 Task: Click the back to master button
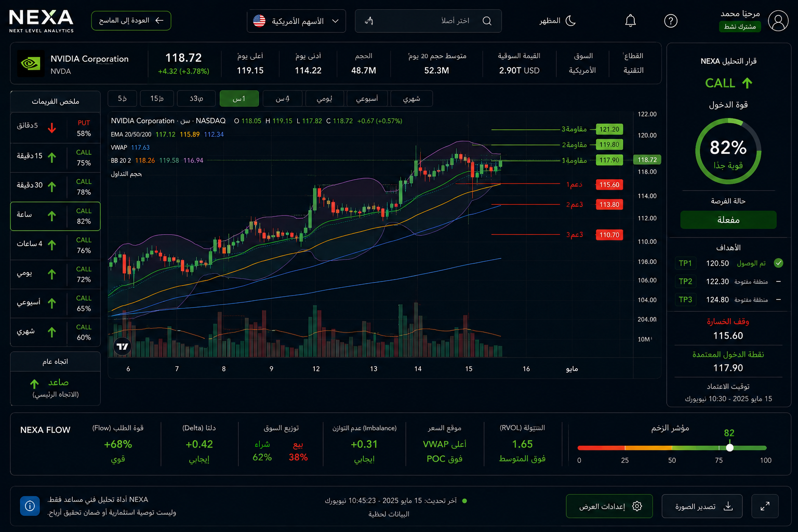pyautogui.click(x=131, y=20)
